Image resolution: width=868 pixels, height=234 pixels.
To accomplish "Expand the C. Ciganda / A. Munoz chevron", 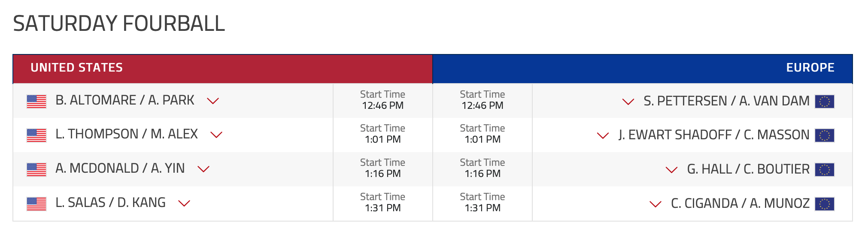I will [x=656, y=204].
